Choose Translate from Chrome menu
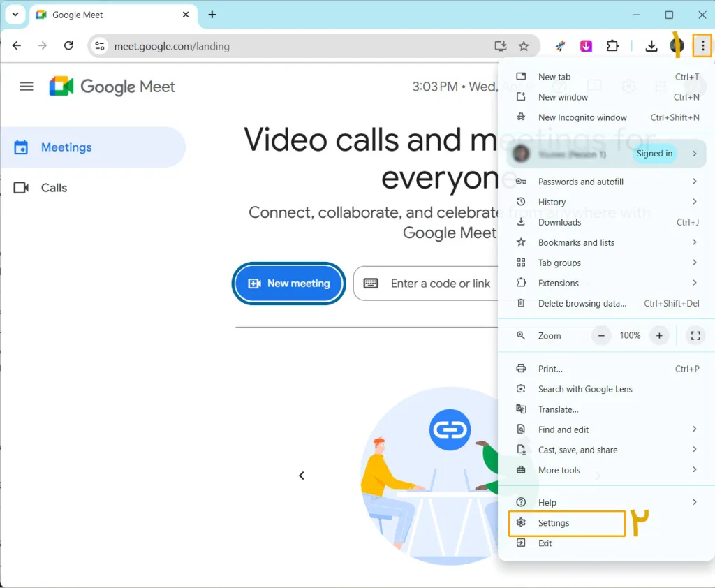The image size is (715, 588). click(607, 409)
